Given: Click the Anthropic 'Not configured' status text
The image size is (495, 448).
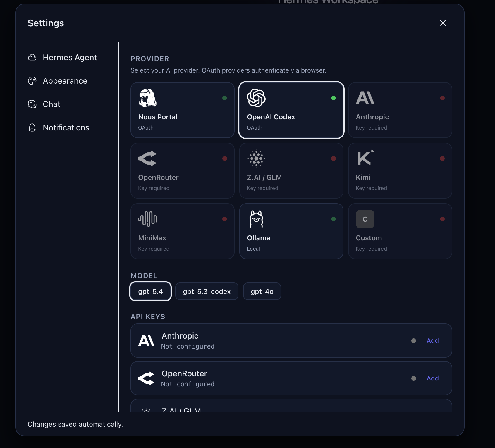Looking at the screenshot, I should (188, 346).
